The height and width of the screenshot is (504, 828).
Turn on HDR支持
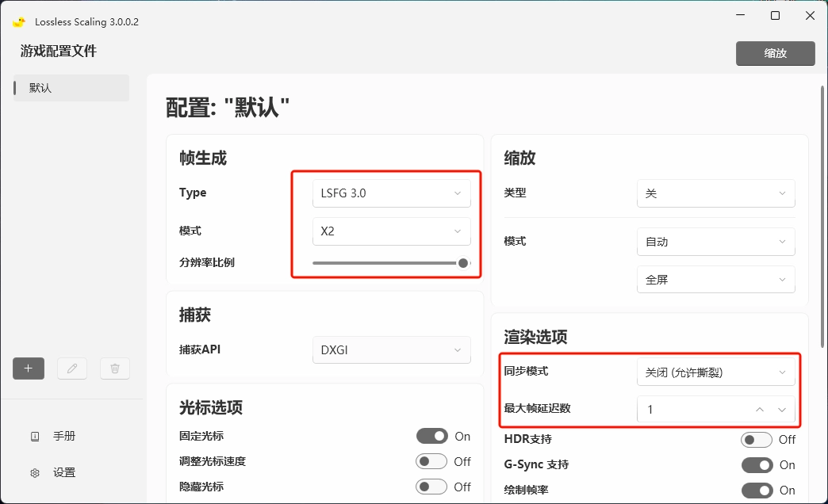point(757,440)
